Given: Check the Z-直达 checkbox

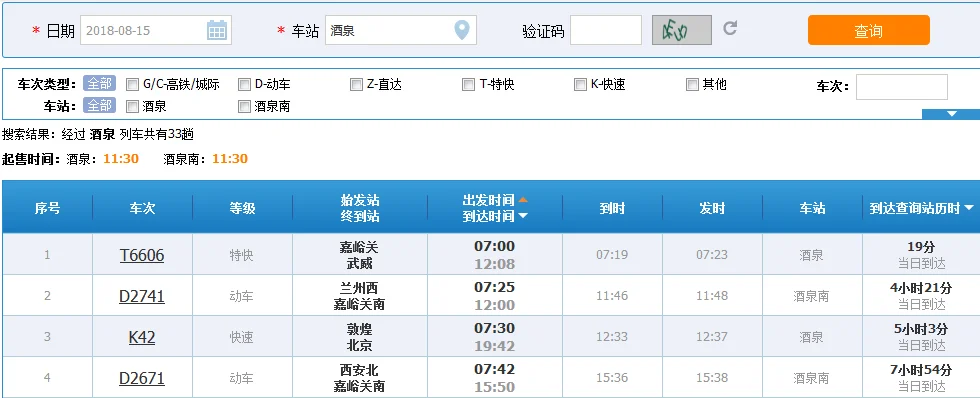Looking at the screenshot, I should pos(356,84).
